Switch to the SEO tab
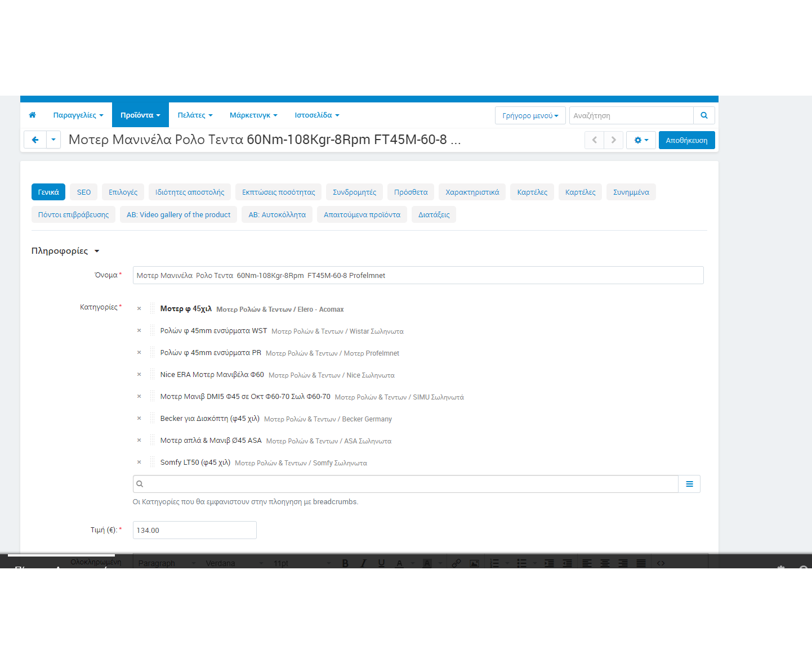Viewport: 812px width, 664px height. [x=84, y=192]
